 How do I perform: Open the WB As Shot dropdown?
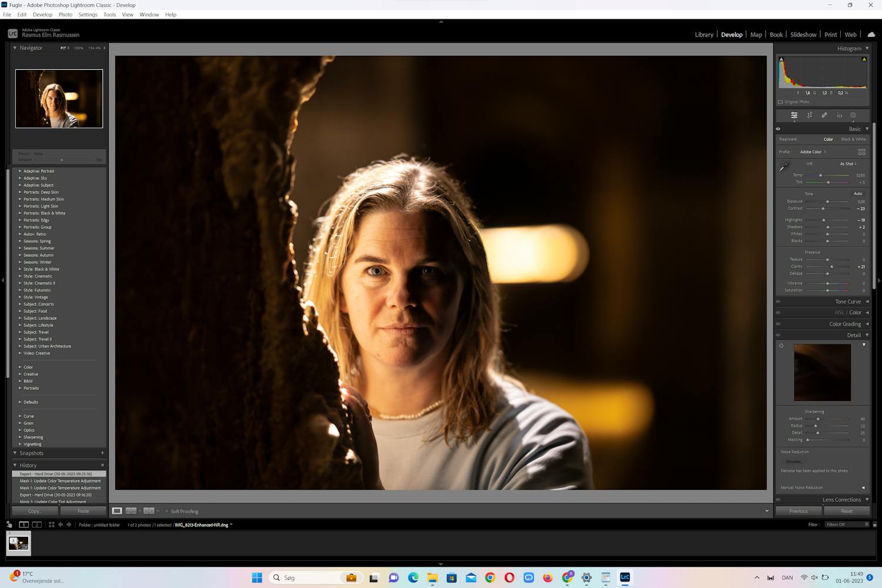coord(847,163)
